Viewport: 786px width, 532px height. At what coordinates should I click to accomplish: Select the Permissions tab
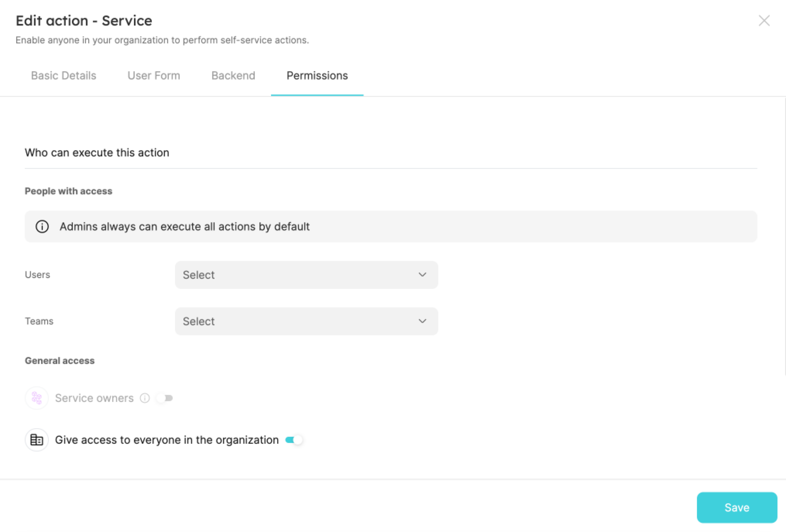(x=317, y=76)
